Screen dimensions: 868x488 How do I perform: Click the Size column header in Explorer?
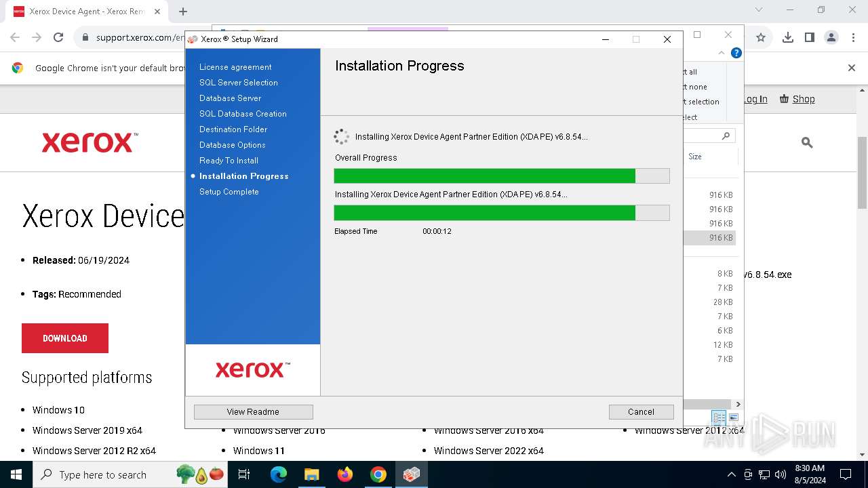(695, 157)
